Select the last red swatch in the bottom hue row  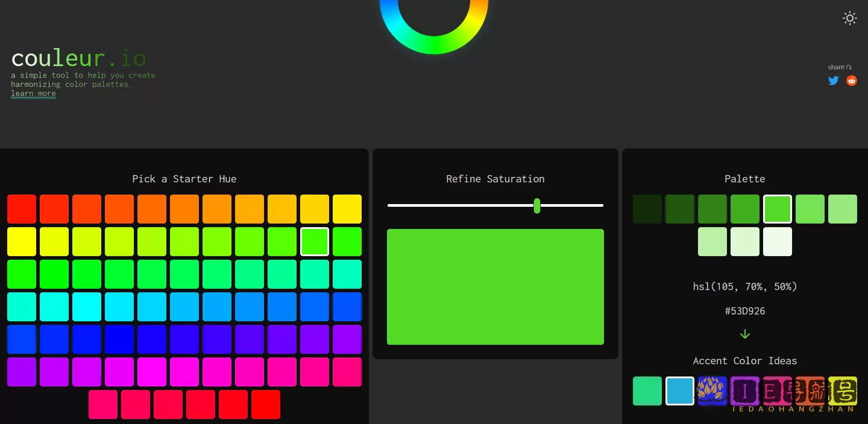point(266,405)
